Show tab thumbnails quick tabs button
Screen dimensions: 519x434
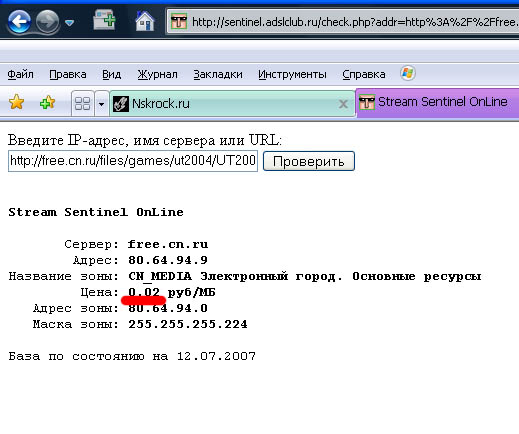[x=82, y=103]
